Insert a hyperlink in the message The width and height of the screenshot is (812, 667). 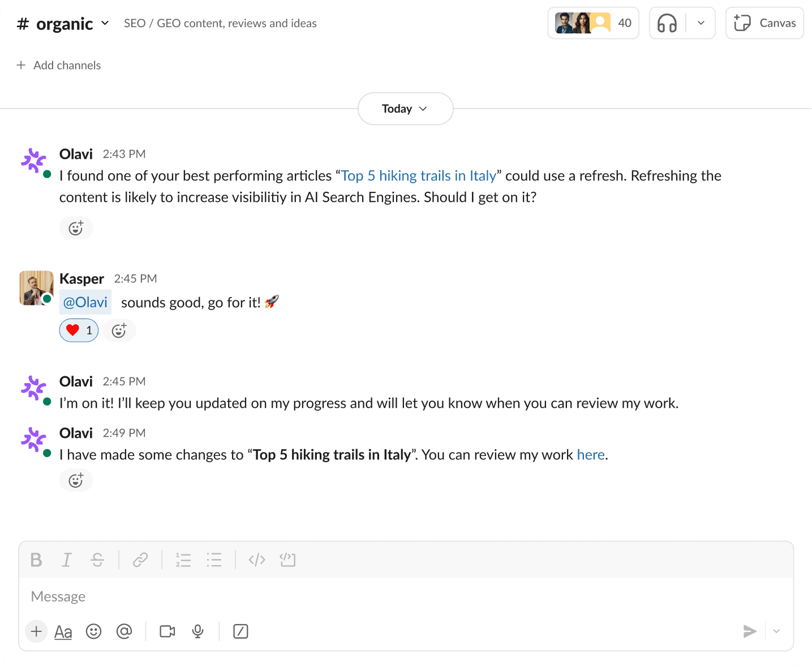[x=140, y=560]
